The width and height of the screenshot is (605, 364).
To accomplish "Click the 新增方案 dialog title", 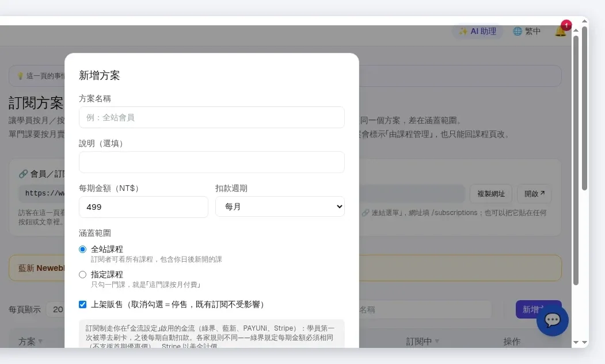I will pyautogui.click(x=99, y=75).
